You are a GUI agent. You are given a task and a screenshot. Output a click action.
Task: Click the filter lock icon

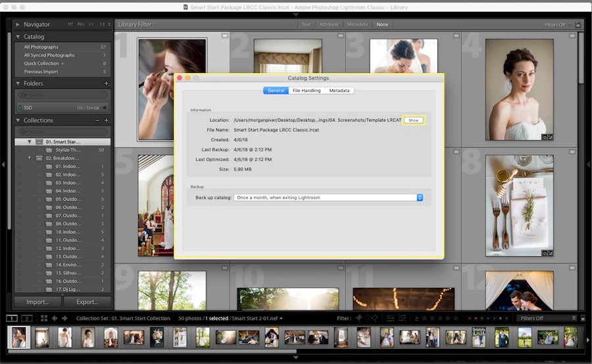pyautogui.click(x=578, y=24)
